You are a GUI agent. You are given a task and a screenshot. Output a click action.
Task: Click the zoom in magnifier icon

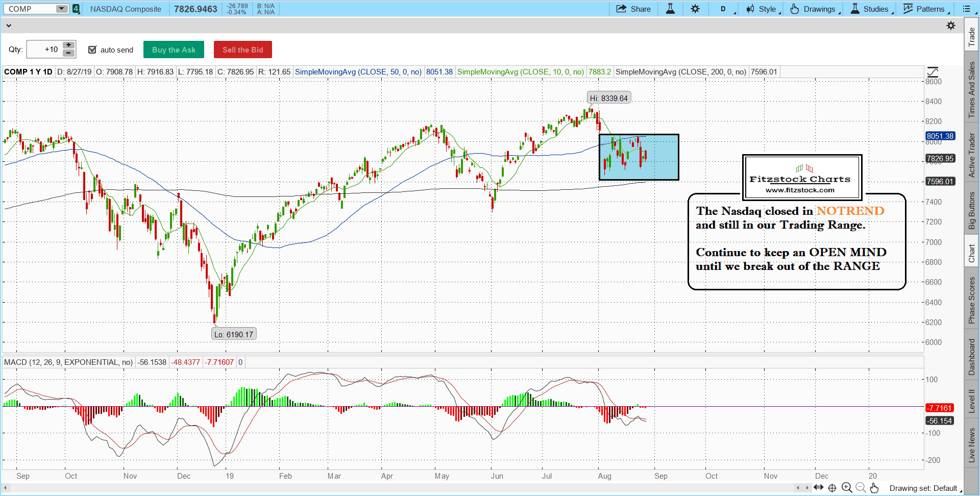846,488
